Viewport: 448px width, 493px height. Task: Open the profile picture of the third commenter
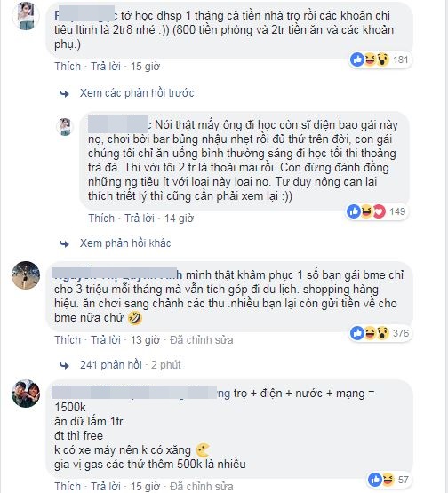(26, 275)
